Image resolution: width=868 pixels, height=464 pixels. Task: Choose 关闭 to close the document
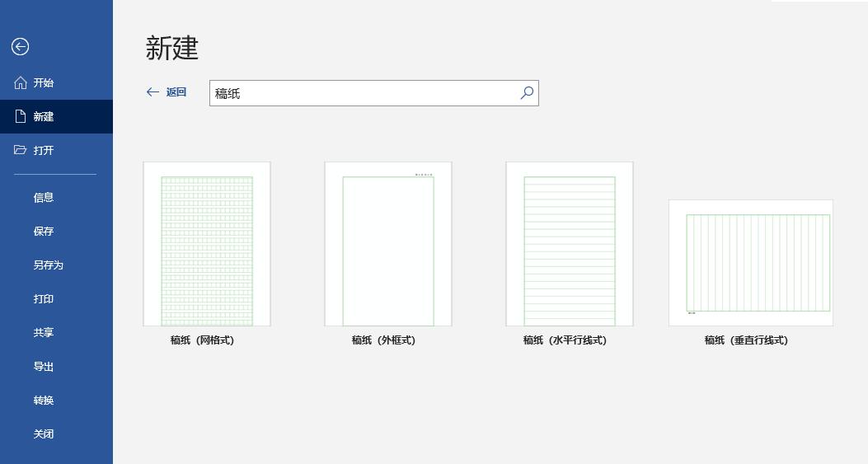56,434
